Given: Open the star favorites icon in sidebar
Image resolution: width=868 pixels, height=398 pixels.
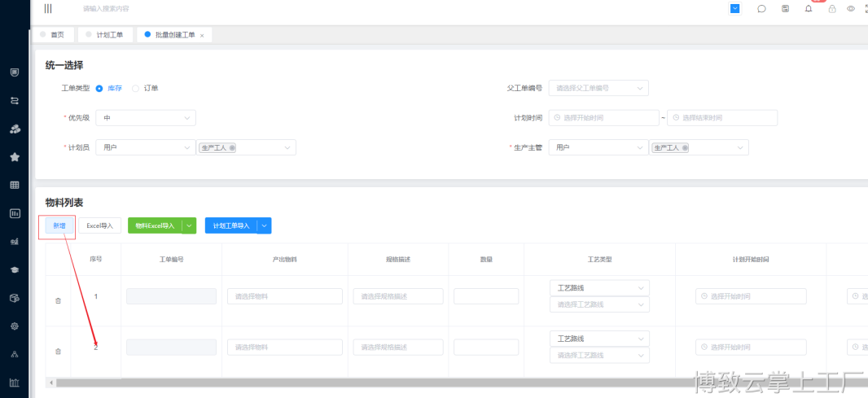Looking at the screenshot, I should tap(15, 157).
